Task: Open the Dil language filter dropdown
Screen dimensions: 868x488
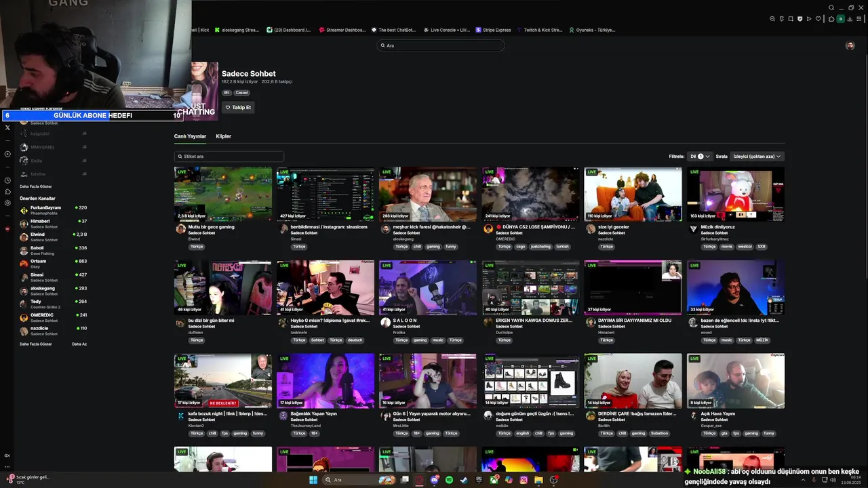Action: coord(700,156)
